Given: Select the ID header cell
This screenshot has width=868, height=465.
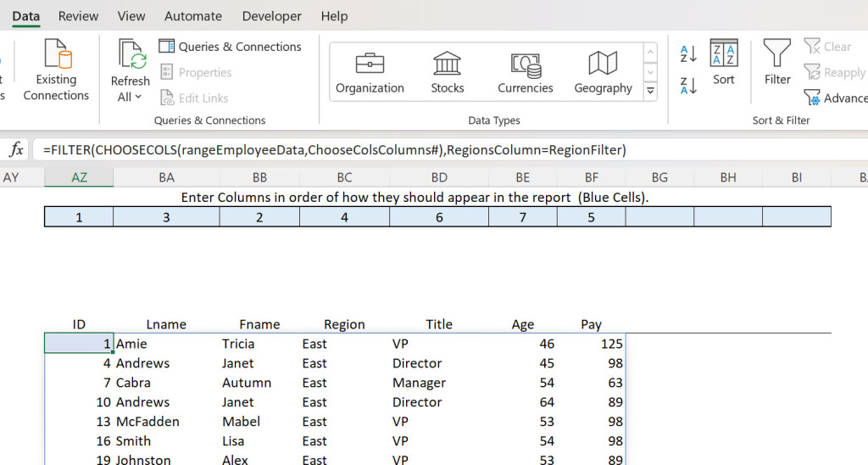Looking at the screenshot, I should [x=79, y=324].
